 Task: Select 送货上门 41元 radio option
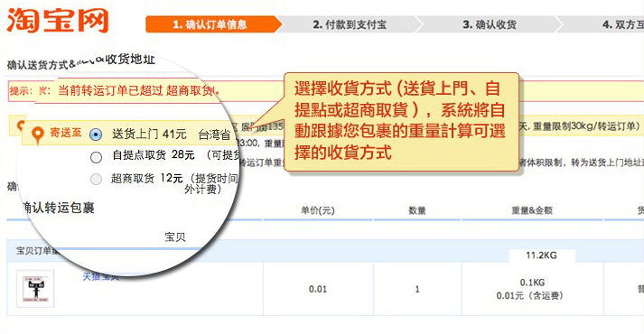coord(96,135)
